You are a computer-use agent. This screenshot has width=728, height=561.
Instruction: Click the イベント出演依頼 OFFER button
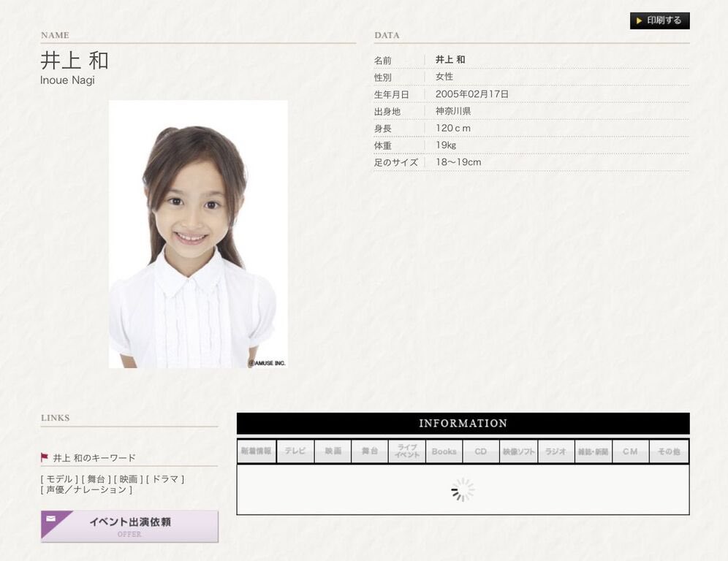129,526
